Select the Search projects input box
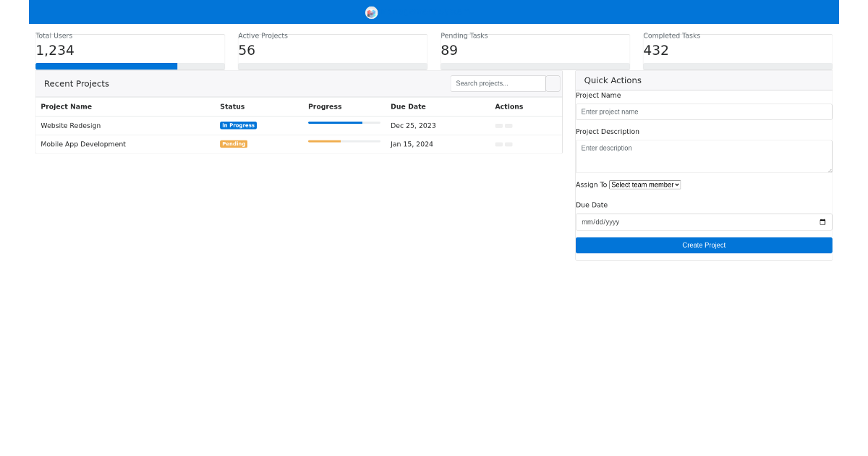868x456 pixels. pyautogui.click(x=498, y=83)
